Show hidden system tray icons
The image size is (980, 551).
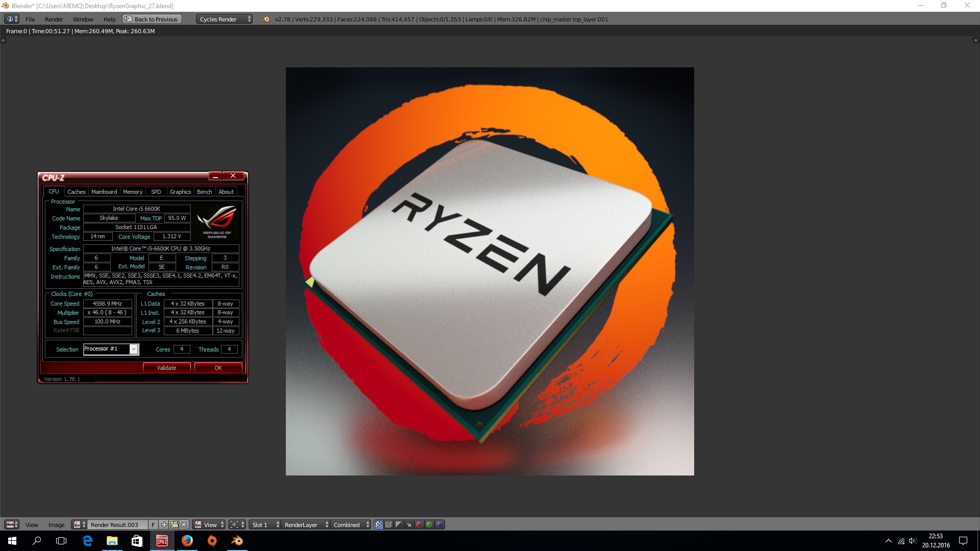(x=889, y=541)
